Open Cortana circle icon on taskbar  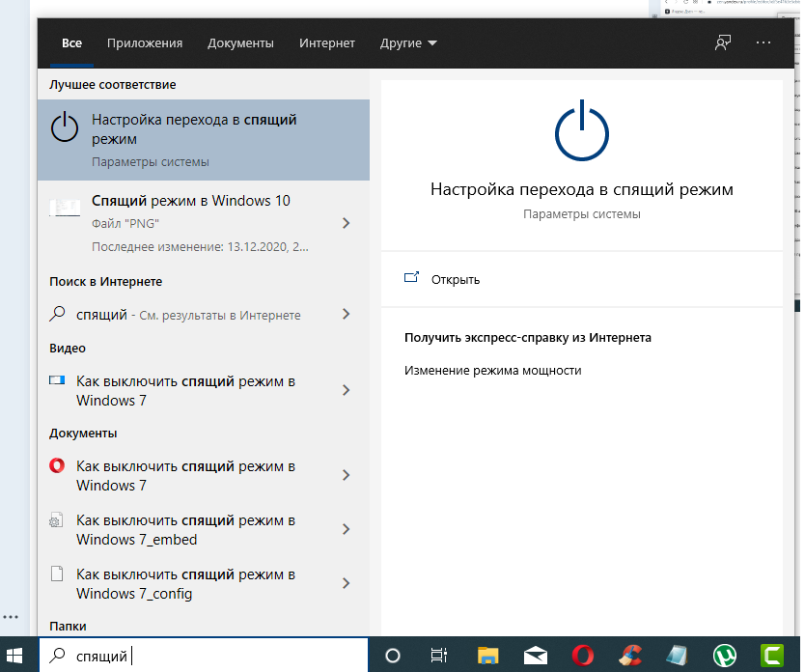click(393, 656)
